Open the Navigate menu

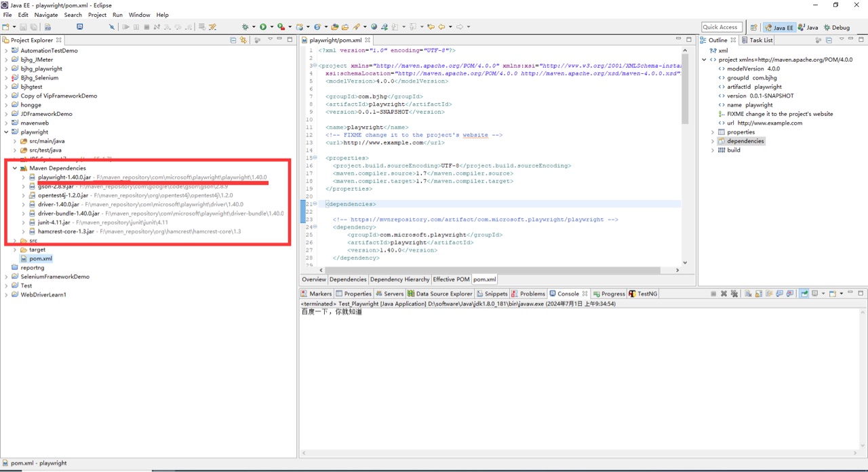[46, 15]
